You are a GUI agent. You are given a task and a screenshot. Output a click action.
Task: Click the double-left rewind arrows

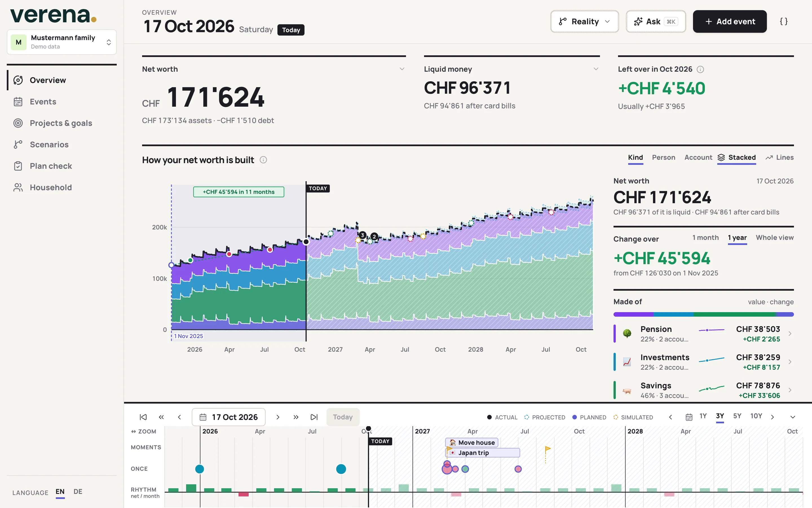click(x=161, y=417)
